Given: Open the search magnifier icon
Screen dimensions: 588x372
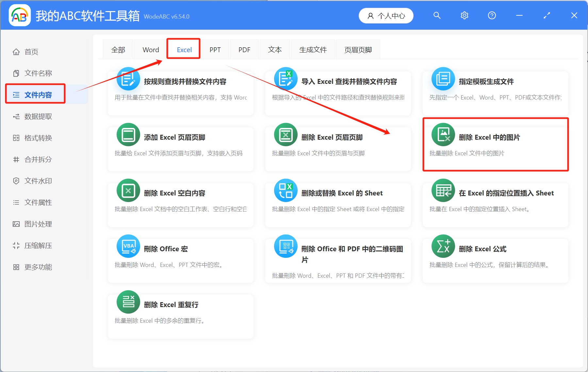Looking at the screenshot, I should pos(437,15).
